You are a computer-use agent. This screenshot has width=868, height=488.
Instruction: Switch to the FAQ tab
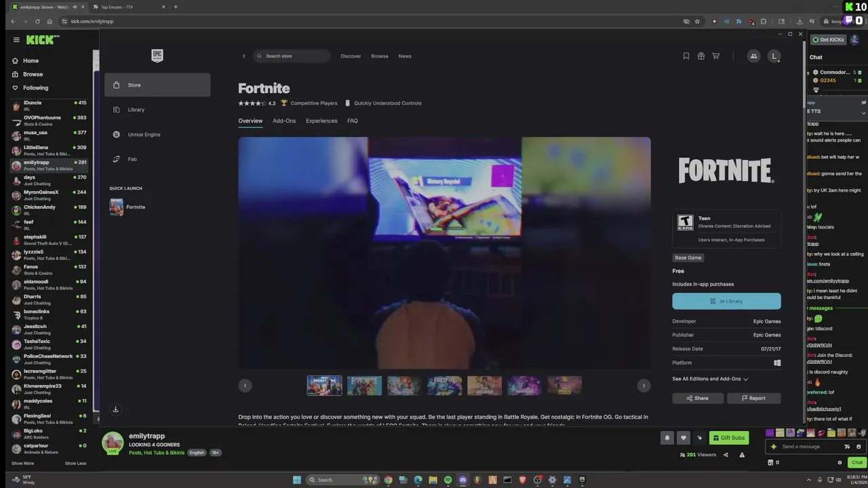(353, 121)
